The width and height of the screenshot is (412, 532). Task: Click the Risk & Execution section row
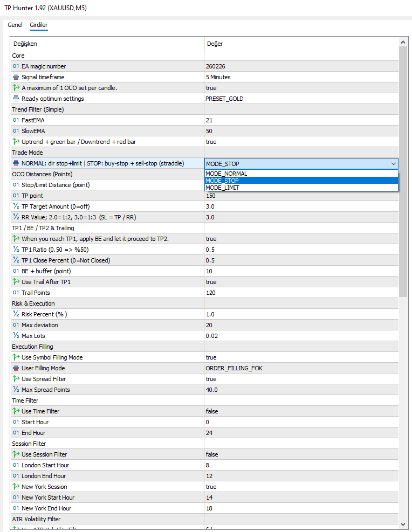tap(204, 303)
